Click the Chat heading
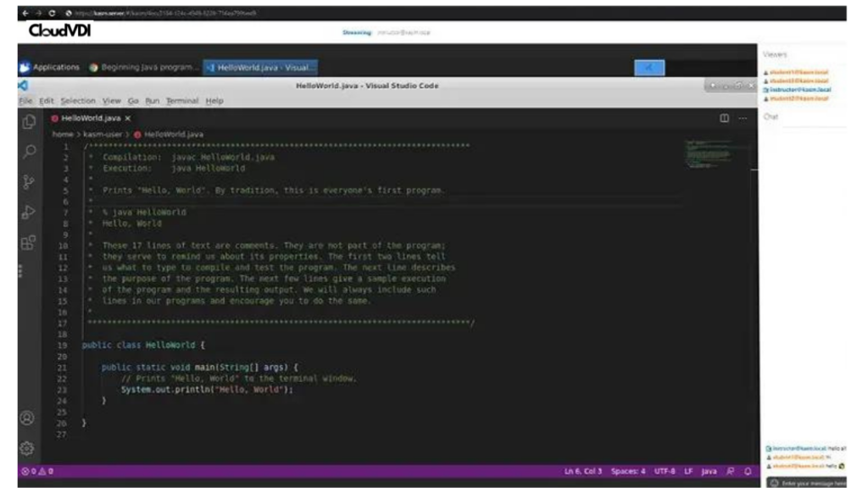 pos(771,117)
